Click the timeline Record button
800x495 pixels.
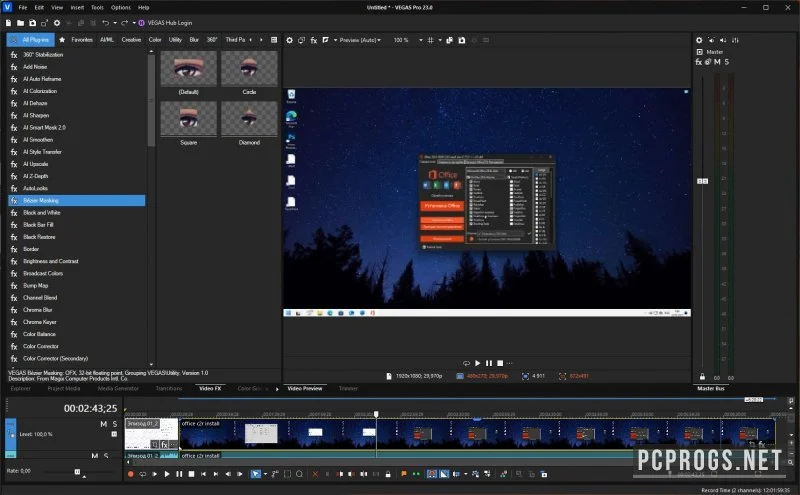(131, 474)
